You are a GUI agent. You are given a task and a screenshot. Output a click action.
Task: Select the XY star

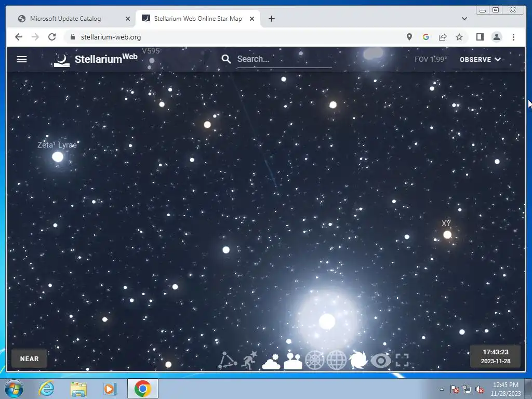click(447, 234)
